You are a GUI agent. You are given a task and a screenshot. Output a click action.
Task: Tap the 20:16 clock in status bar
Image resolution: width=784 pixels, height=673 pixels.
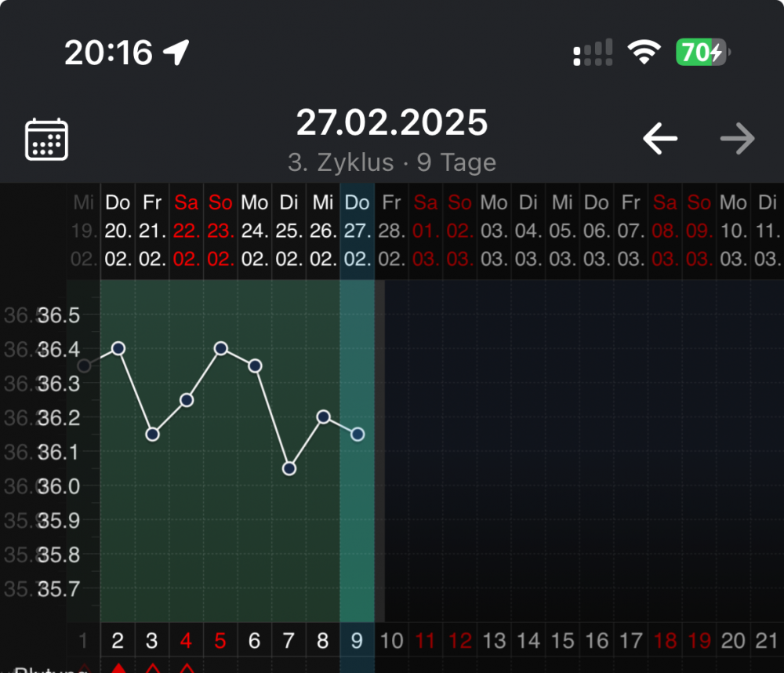click(x=108, y=53)
